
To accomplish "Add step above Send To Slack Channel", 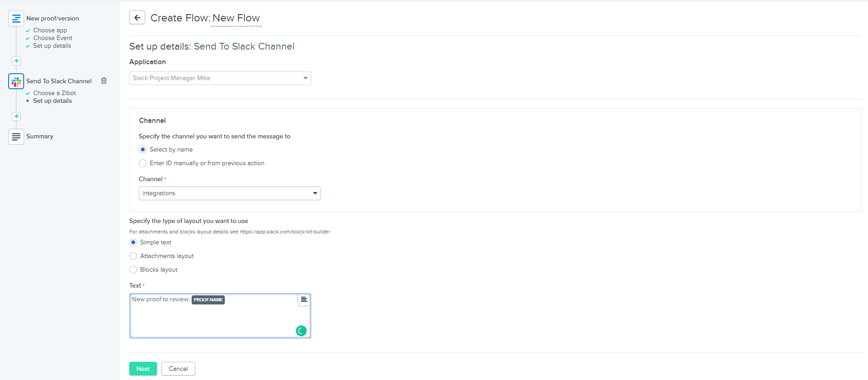I will [16, 61].
